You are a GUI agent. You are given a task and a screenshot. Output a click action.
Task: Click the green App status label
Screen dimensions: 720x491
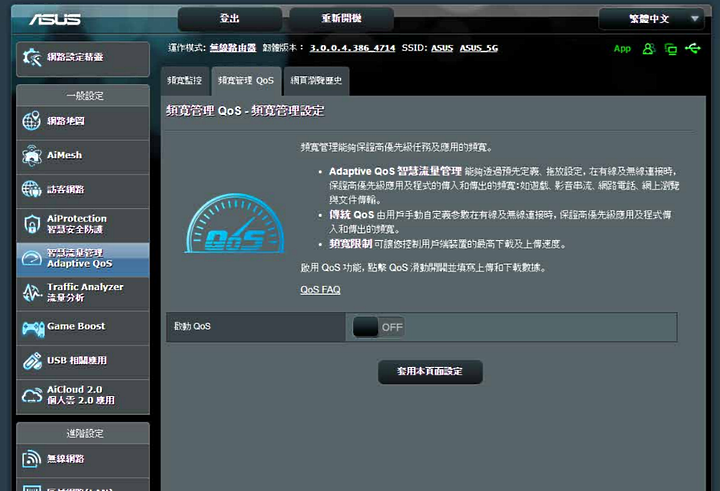click(622, 49)
